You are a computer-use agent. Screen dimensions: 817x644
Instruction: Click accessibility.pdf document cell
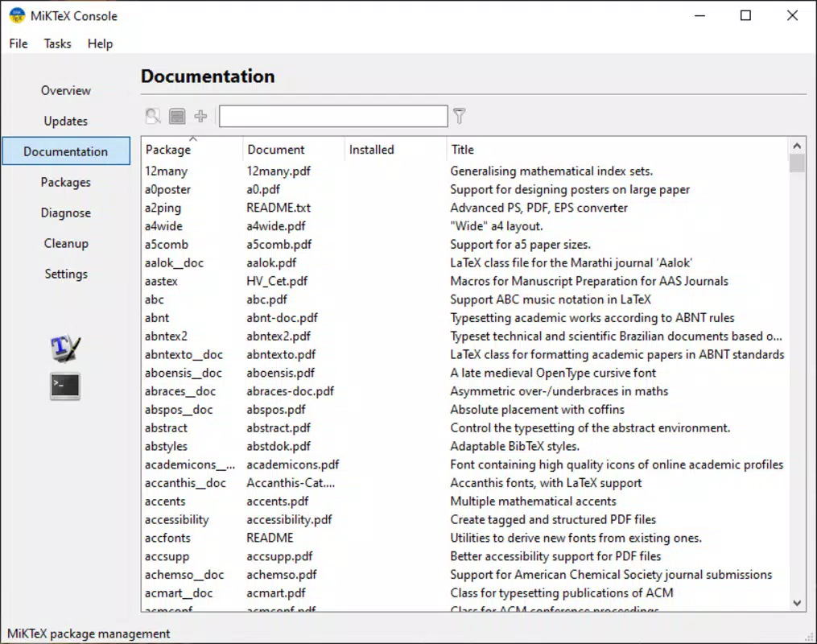(x=289, y=519)
